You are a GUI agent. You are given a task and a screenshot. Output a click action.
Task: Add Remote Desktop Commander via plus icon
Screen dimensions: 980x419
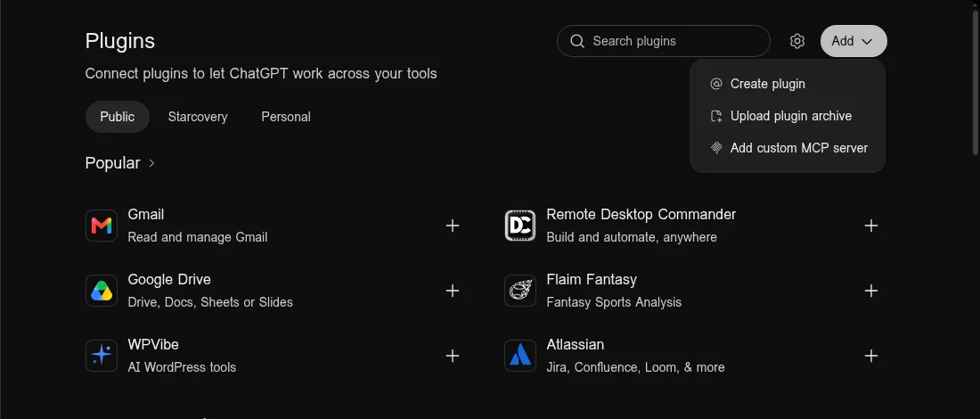point(871,226)
